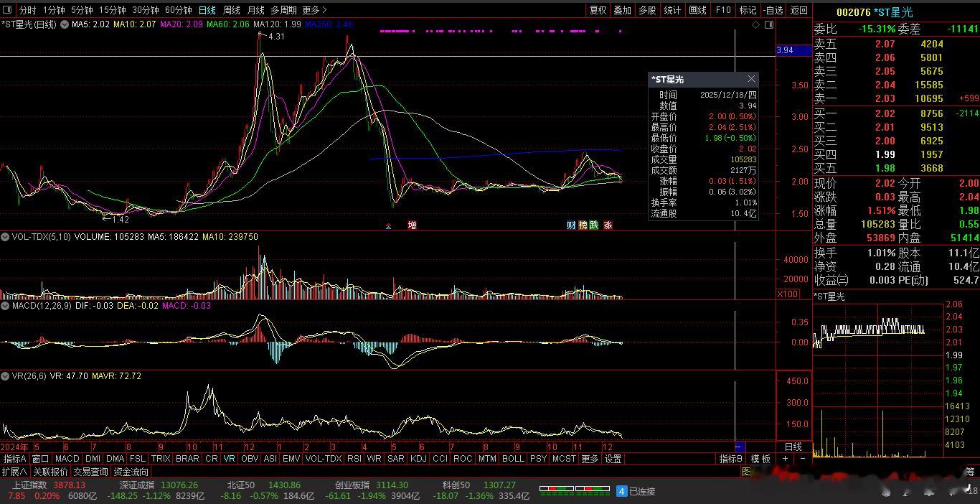980x504 pixels.
Task: Open the 多周期 multi-period menu
Action: 283,10
